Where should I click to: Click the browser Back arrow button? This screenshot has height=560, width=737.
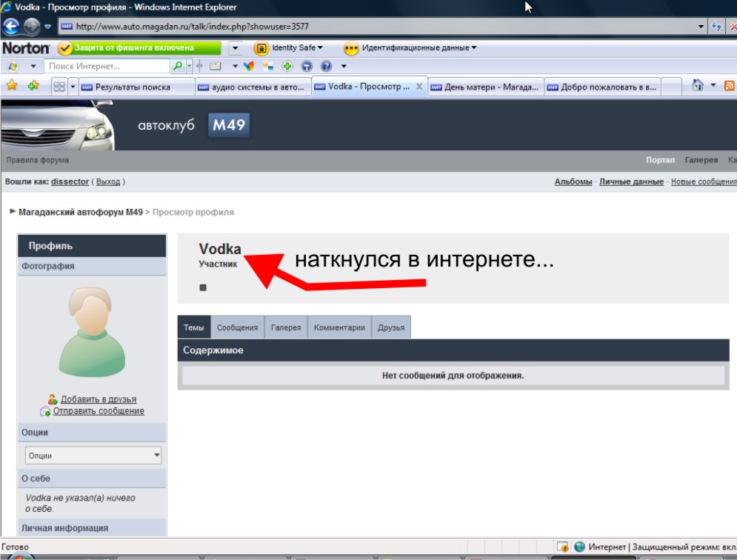[x=11, y=27]
